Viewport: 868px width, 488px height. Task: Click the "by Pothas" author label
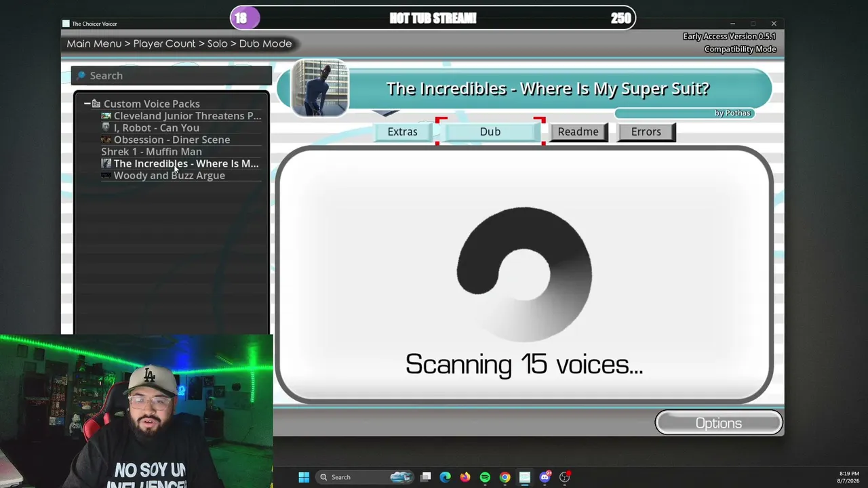732,113
